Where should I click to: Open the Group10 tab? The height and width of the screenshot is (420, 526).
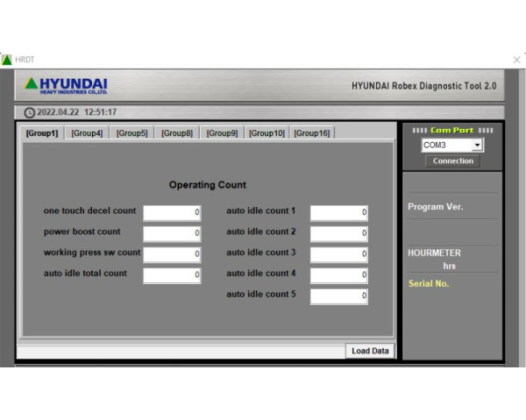pos(267,133)
